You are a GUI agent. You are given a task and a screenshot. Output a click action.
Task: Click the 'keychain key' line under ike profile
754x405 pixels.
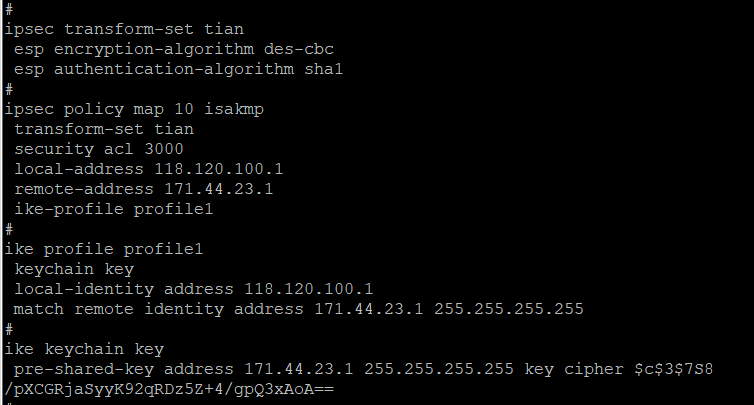[x=73, y=268]
